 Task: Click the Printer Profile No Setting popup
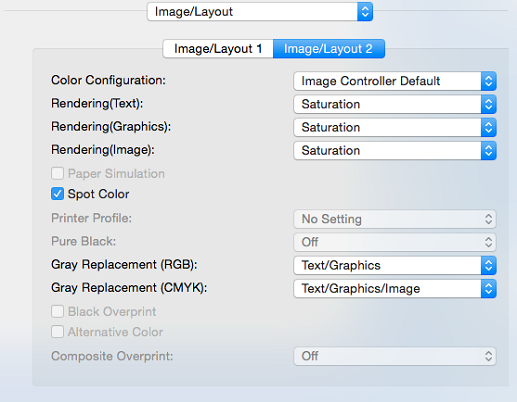point(395,219)
